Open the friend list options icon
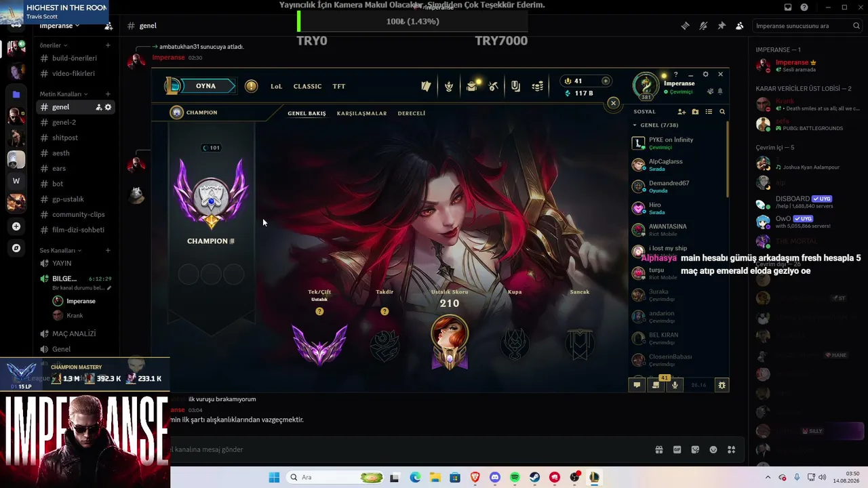This screenshot has width=868, height=488. click(709, 112)
